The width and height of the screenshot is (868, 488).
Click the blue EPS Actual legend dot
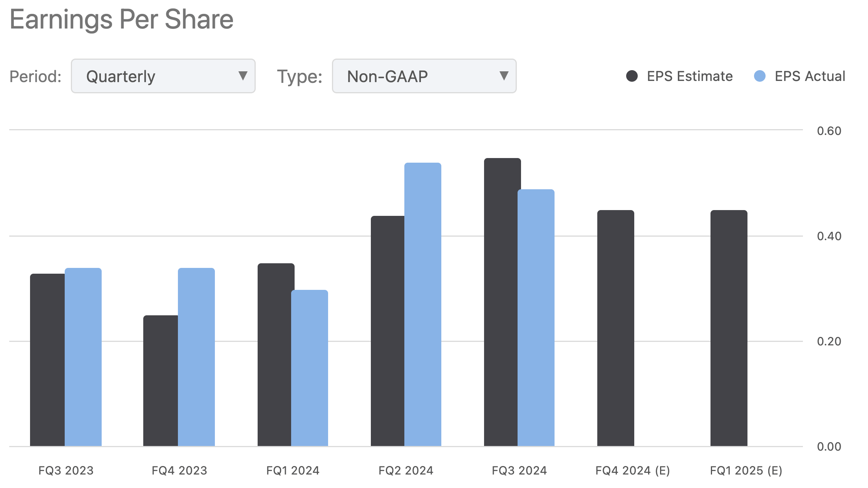tap(760, 76)
